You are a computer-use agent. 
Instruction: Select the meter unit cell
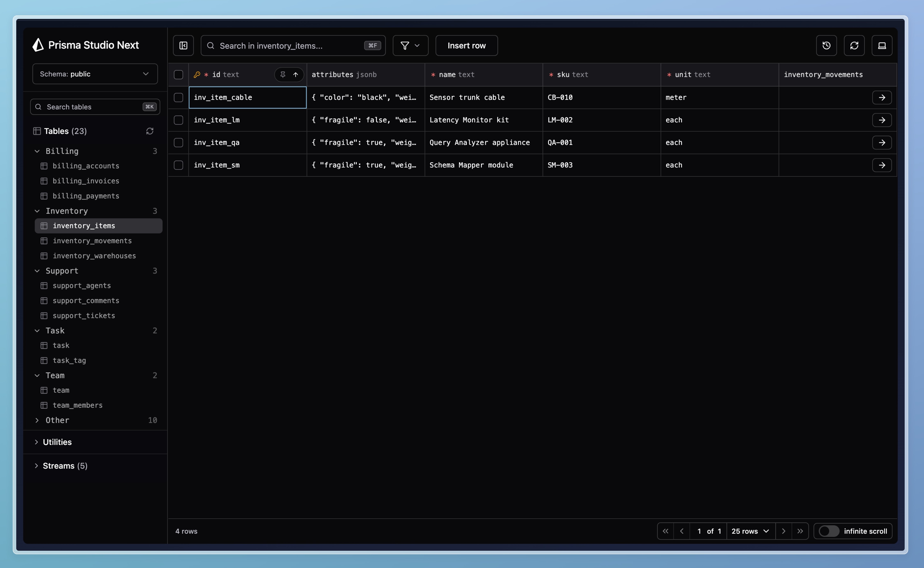720,97
